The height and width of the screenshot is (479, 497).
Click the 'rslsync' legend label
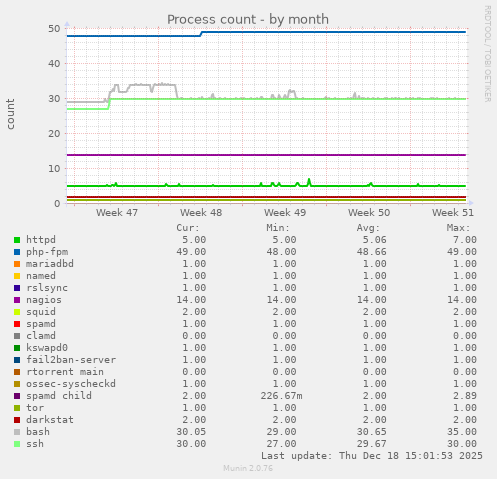tap(47, 288)
